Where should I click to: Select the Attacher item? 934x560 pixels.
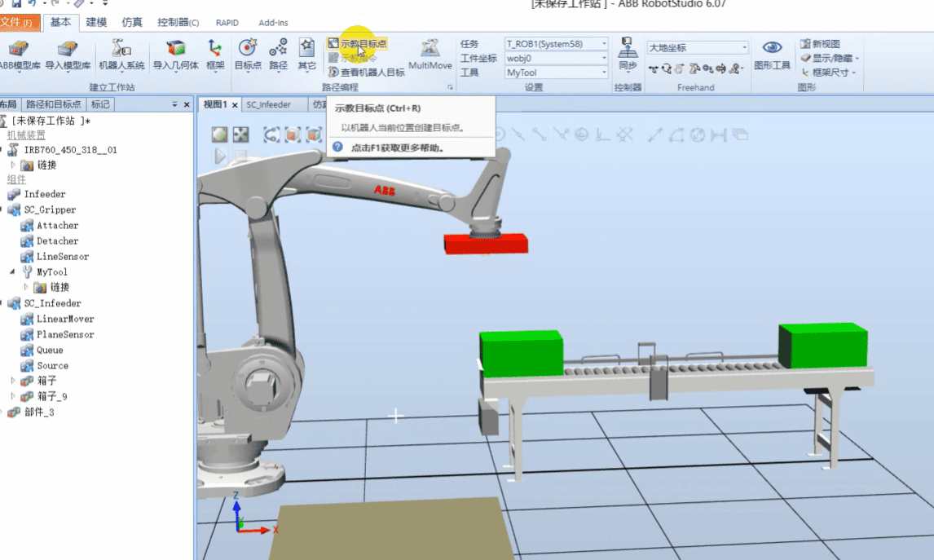(50, 225)
